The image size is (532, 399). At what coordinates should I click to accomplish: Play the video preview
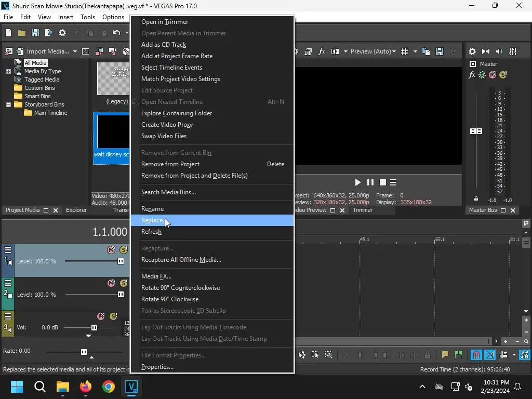tap(357, 182)
